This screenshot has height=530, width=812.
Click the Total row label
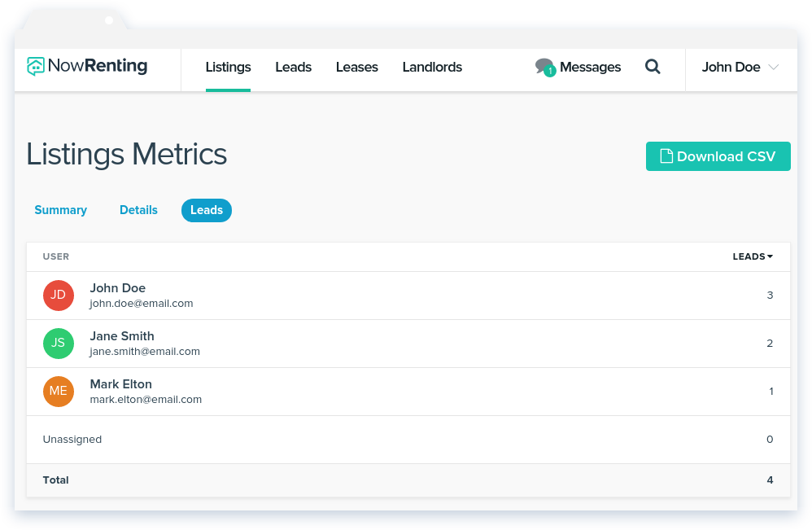(56, 480)
